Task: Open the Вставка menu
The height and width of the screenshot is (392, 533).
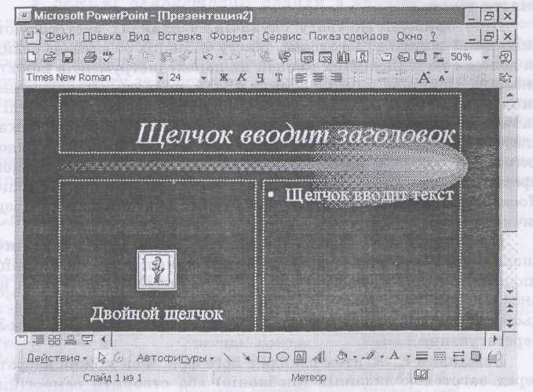Action: [x=180, y=36]
